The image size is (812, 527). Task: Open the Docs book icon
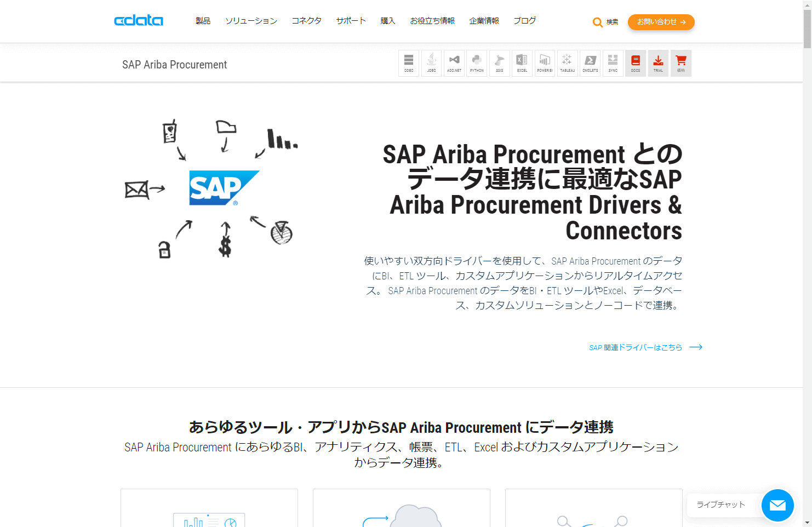(x=636, y=63)
